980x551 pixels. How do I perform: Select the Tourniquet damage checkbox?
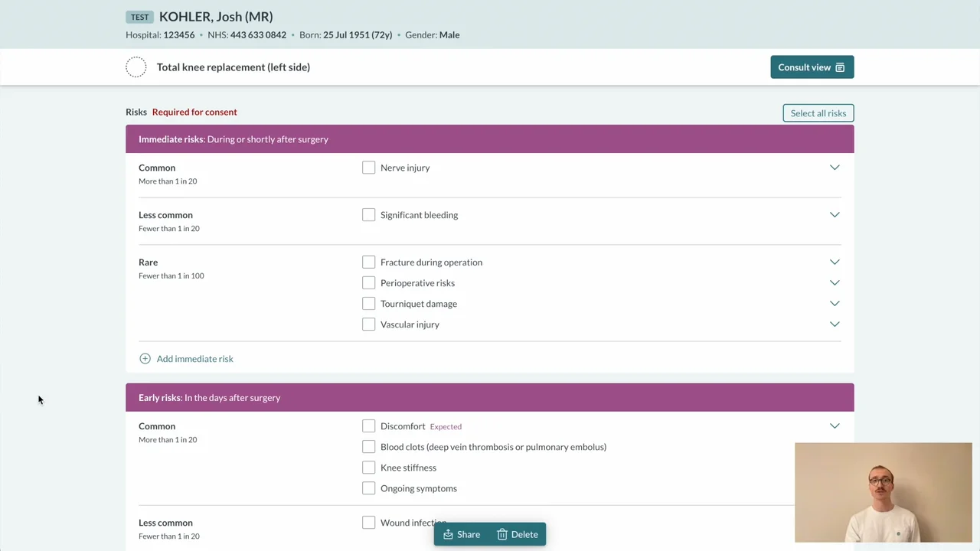[369, 304]
